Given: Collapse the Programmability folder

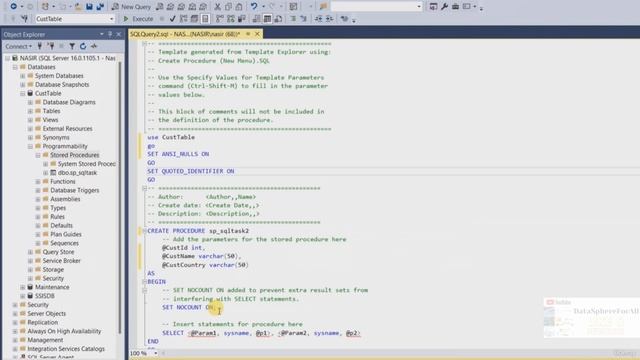Looking at the screenshot, I should coord(30,146).
